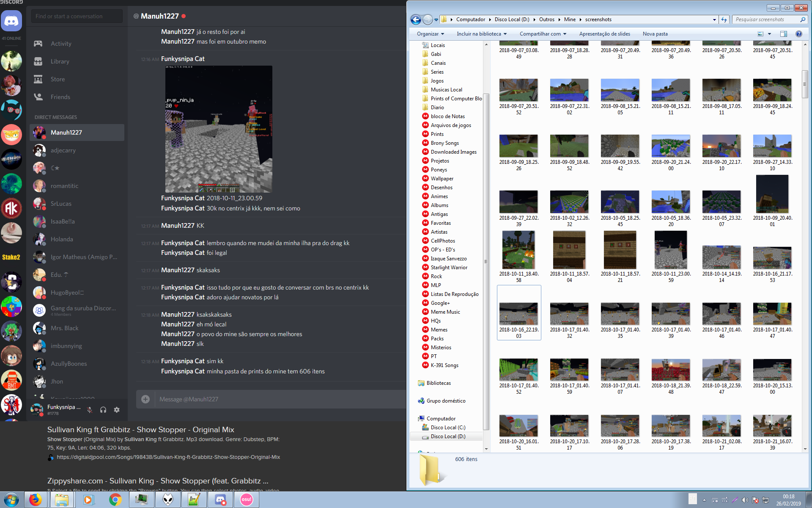The image size is (812, 508).
Task: Open Explorer help icon
Action: (799, 34)
